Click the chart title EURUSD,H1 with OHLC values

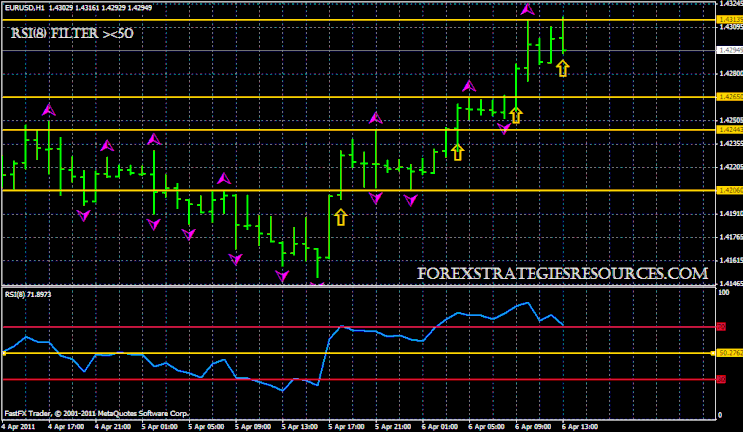pyautogui.click(x=79, y=8)
